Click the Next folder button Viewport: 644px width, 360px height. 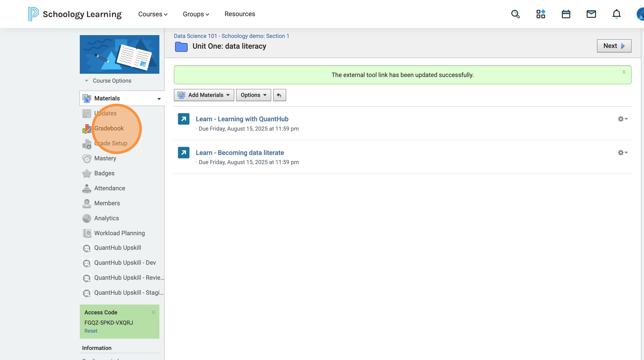click(614, 46)
